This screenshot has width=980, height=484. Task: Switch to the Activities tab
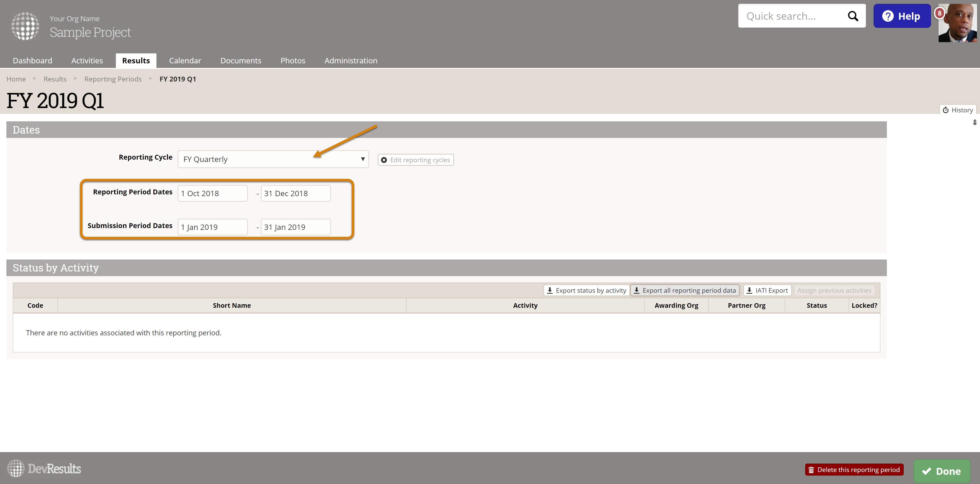[x=87, y=60]
